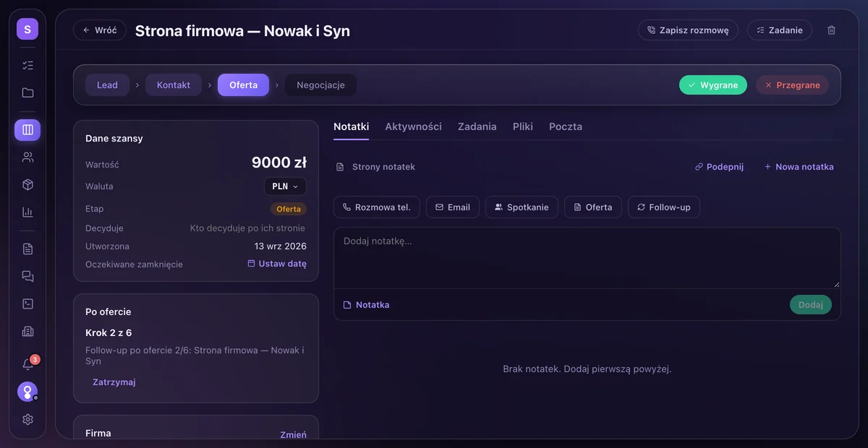The width and height of the screenshot is (868, 448).
Task: Choose Rozmowa tel. note template
Action: pos(377,207)
